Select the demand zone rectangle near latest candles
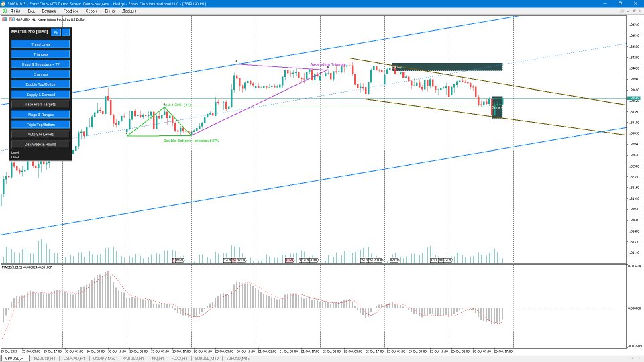Viewport: 644px width, 362px height. click(x=497, y=107)
